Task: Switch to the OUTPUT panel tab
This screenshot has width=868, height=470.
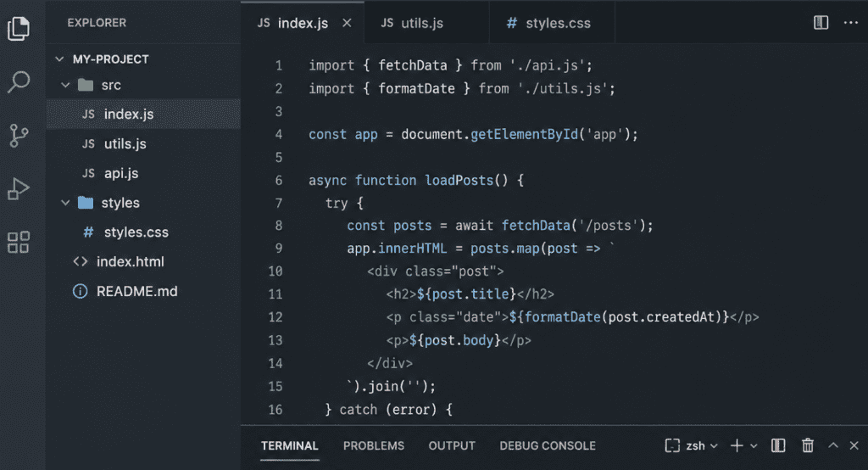Action: tap(452, 445)
